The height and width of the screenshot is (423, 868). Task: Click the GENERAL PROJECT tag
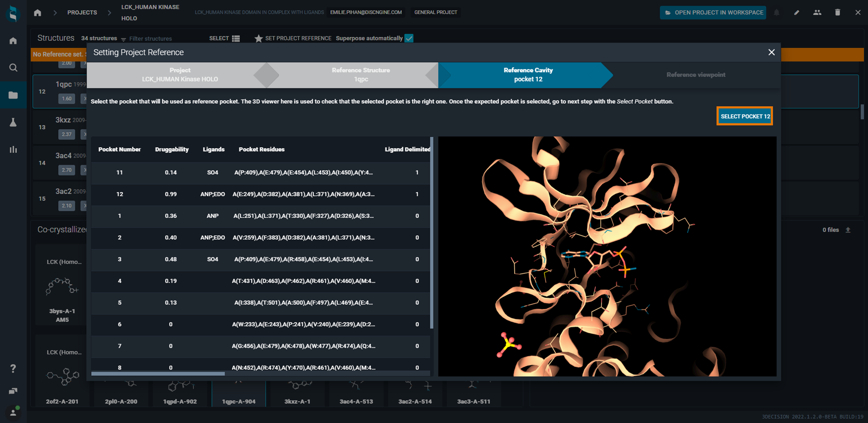(436, 13)
